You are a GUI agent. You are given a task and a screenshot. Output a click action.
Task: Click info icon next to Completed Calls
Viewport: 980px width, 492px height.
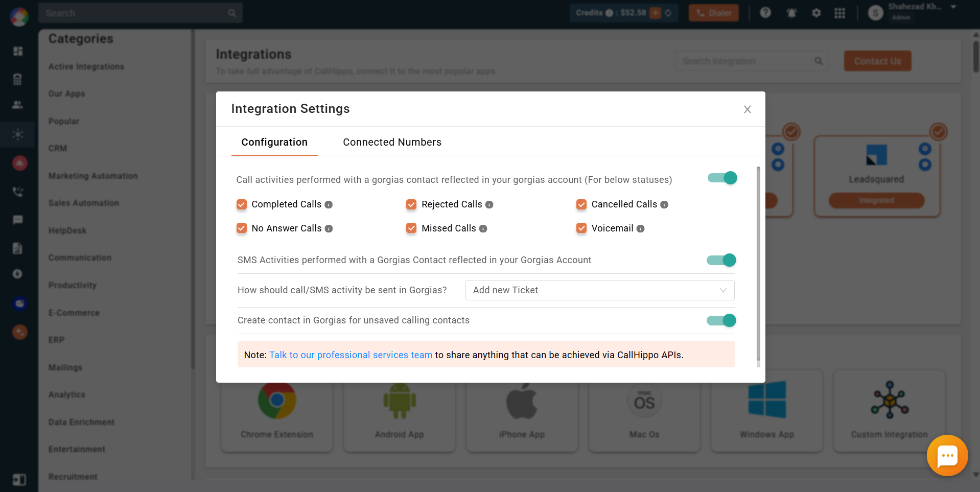coord(329,204)
